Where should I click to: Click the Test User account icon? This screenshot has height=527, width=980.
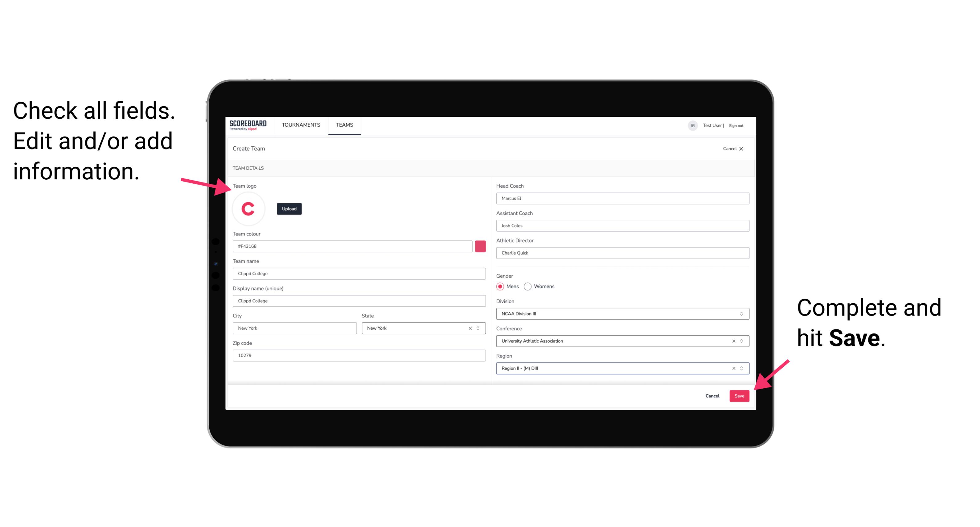click(691, 125)
